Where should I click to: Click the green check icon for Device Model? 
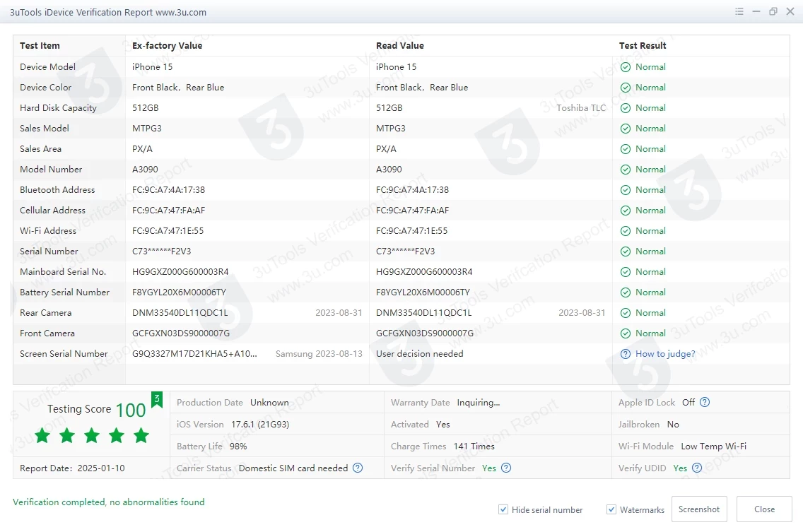[x=626, y=67]
